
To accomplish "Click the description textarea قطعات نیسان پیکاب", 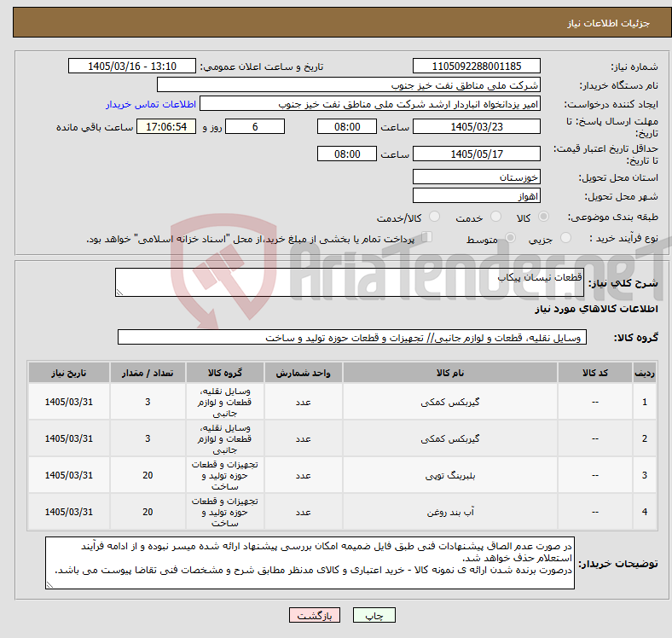I will pyautogui.click(x=350, y=282).
